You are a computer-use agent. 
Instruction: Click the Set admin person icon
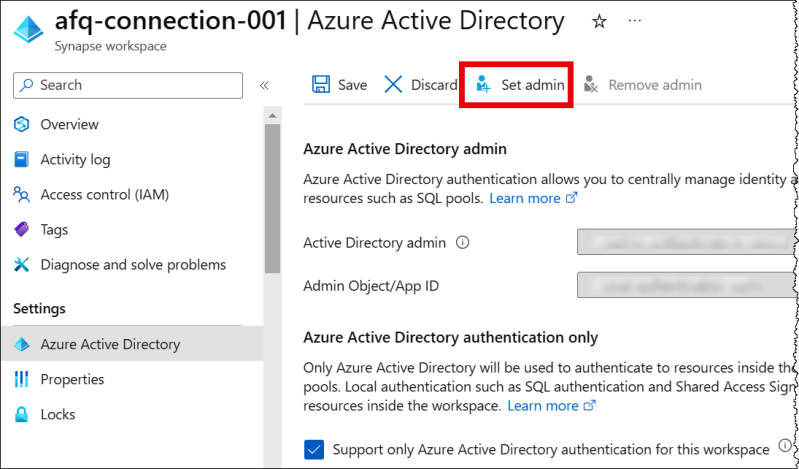(x=484, y=85)
